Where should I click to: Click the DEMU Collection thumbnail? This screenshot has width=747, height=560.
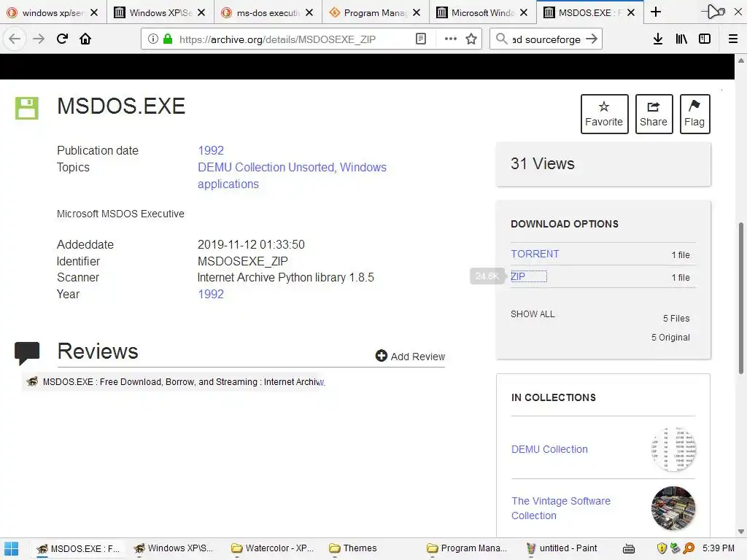pyautogui.click(x=673, y=449)
